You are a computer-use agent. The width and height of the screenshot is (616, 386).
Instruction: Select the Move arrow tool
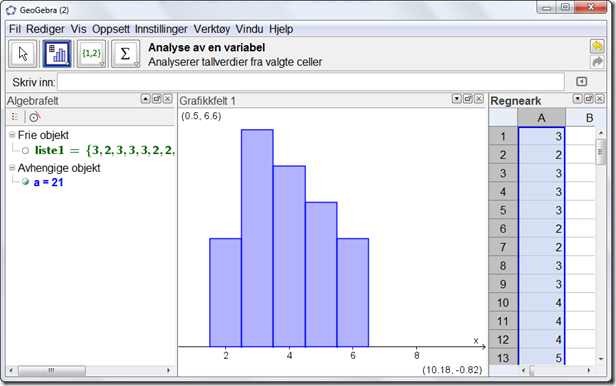[x=23, y=54]
